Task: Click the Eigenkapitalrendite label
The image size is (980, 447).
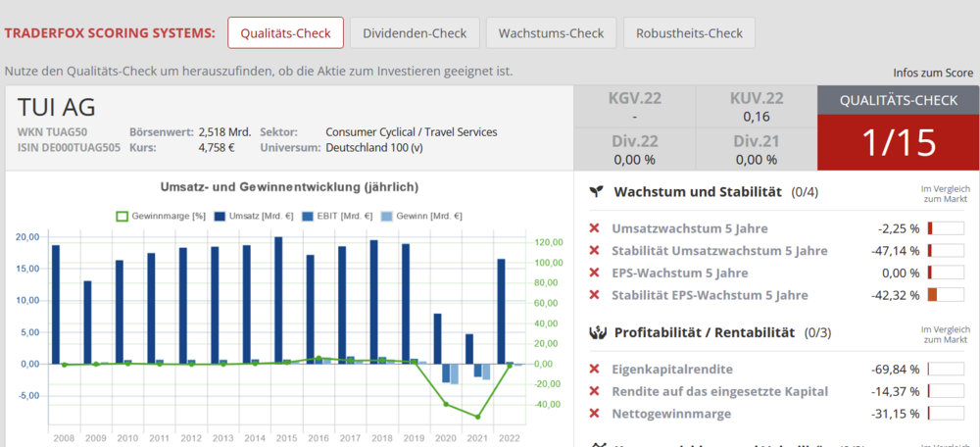Action: 672,370
